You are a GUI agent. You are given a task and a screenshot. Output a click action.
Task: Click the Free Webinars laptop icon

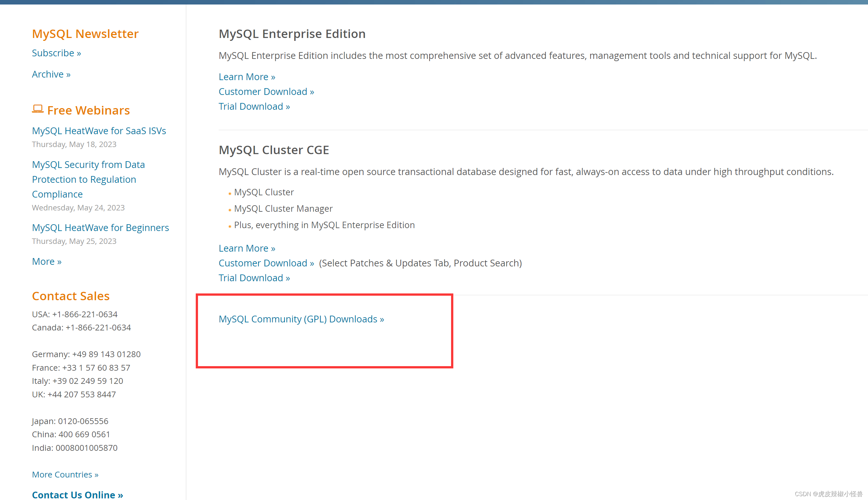coord(37,109)
